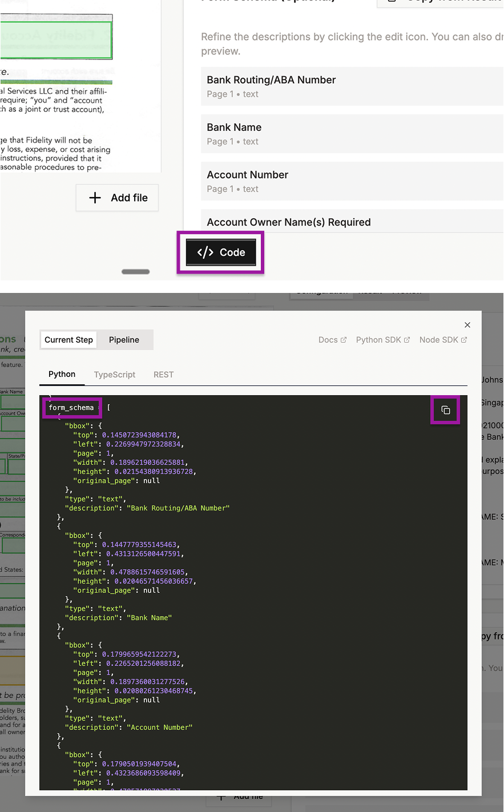Click the "Bank Routing/ABA Number" description code line
The width and height of the screenshot is (504, 812).
[147, 508]
